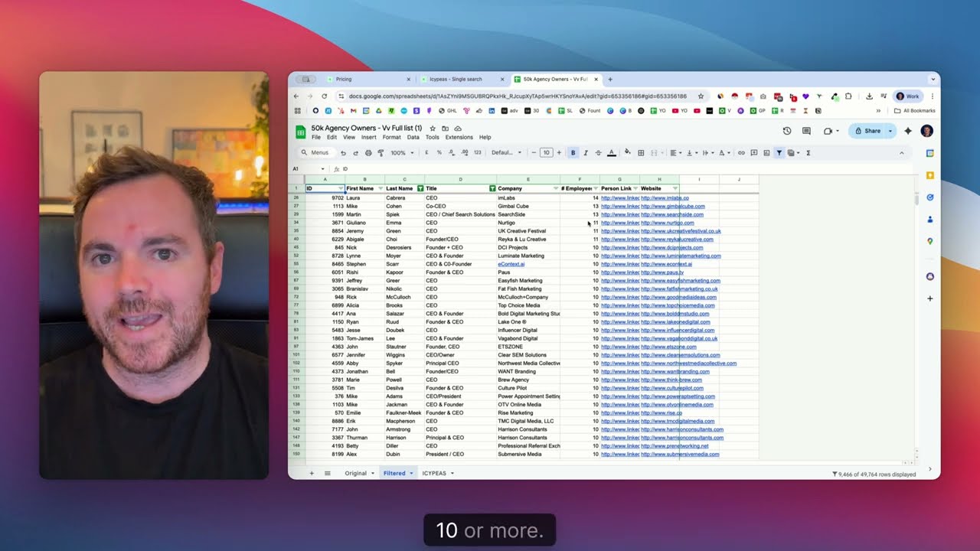The image size is (980, 551).
Task: Open the filter views dropdown
Action: [792, 153]
